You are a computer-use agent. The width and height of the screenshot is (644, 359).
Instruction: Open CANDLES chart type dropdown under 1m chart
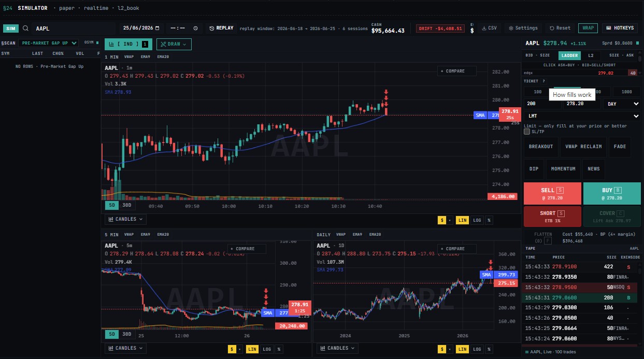[125, 219]
